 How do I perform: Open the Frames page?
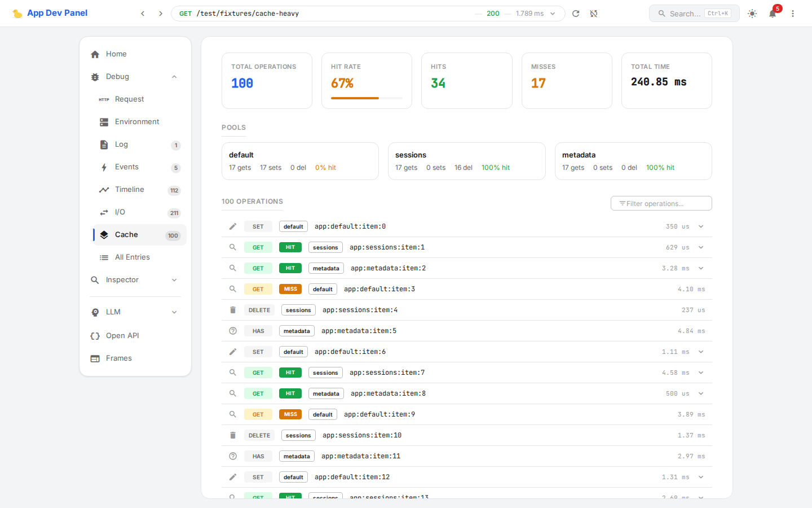(x=119, y=358)
